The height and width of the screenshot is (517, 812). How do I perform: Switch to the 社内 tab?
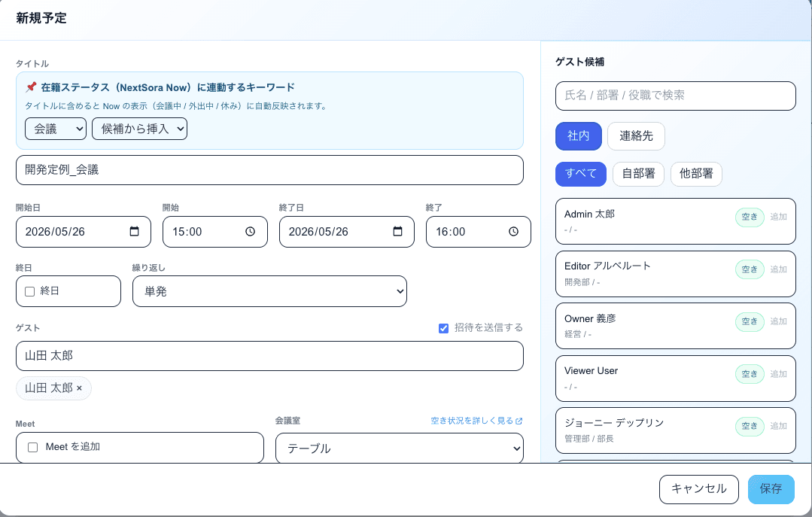579,135
